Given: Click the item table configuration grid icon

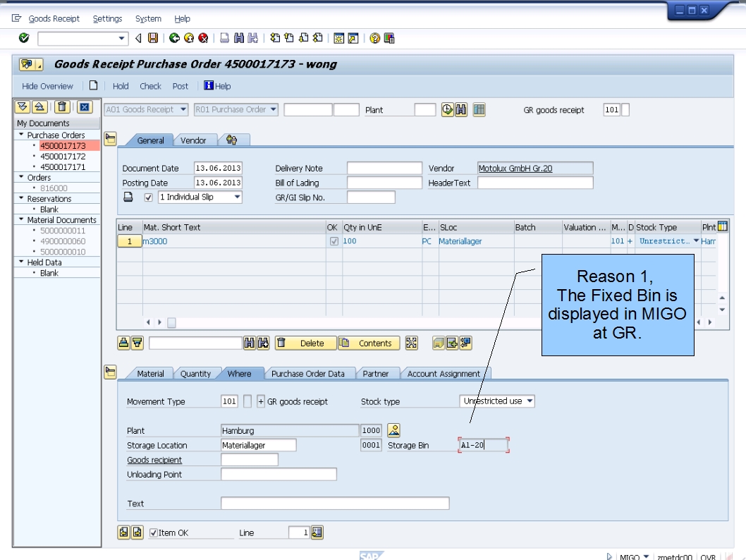Looking at the screenshot, I should (x=723, y=226).
